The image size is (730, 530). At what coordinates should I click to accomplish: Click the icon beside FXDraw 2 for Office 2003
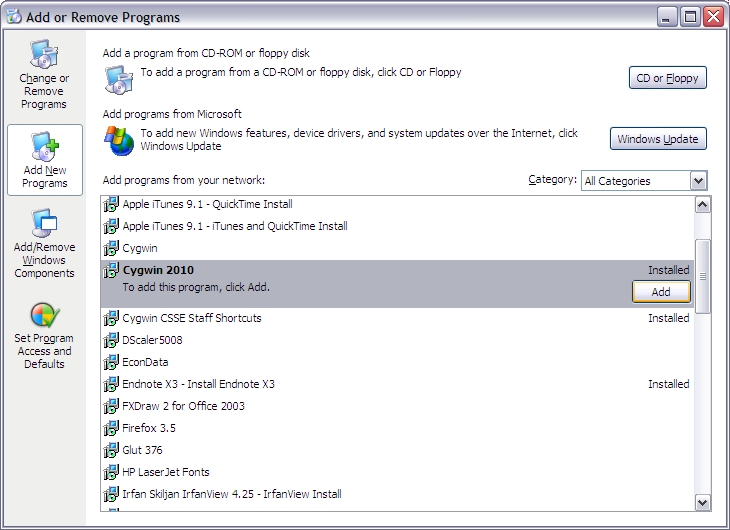click(111, 406)
